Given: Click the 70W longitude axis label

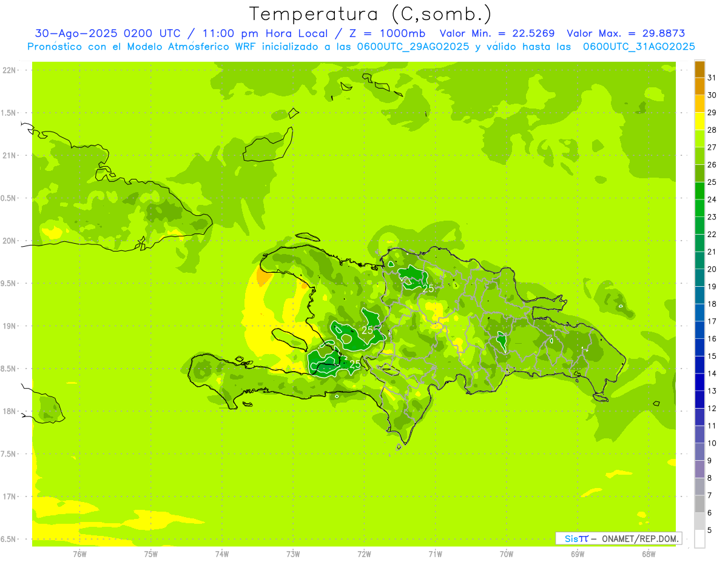Looking at the screenshot, I should tap(507, 554).
